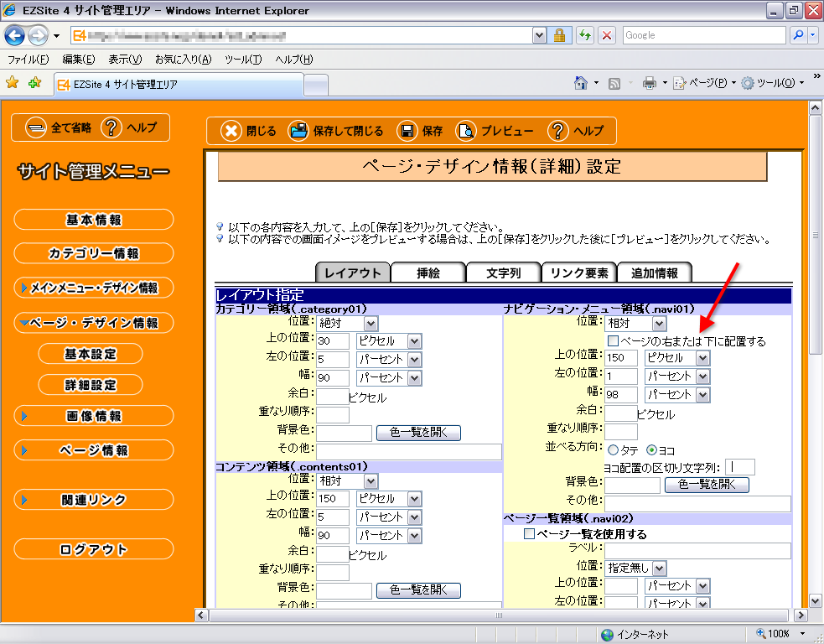
Task: Click カテゴリー領域 背景色 input field
Action: point(344,434)
